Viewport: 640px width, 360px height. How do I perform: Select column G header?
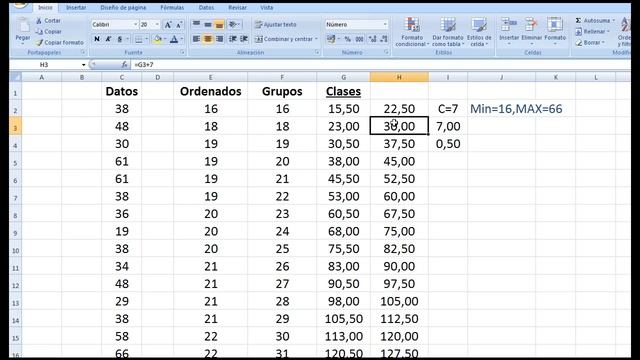(x=343, y=77)
